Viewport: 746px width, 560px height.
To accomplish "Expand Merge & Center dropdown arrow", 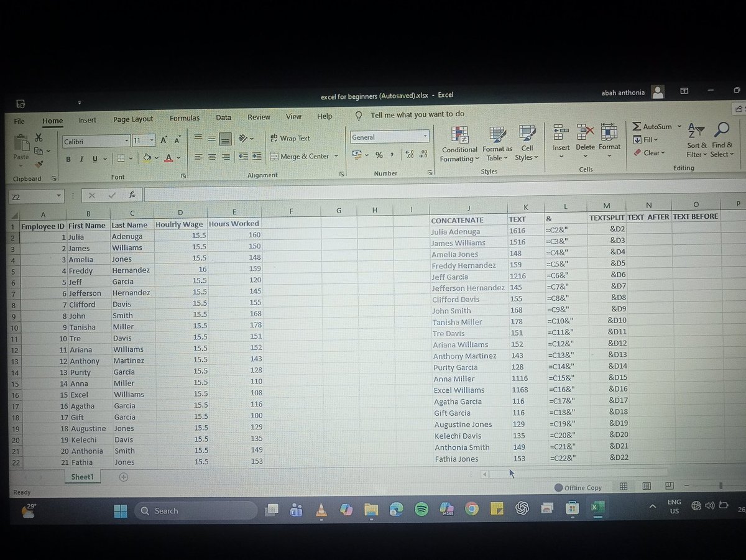I will coord(336,157).
